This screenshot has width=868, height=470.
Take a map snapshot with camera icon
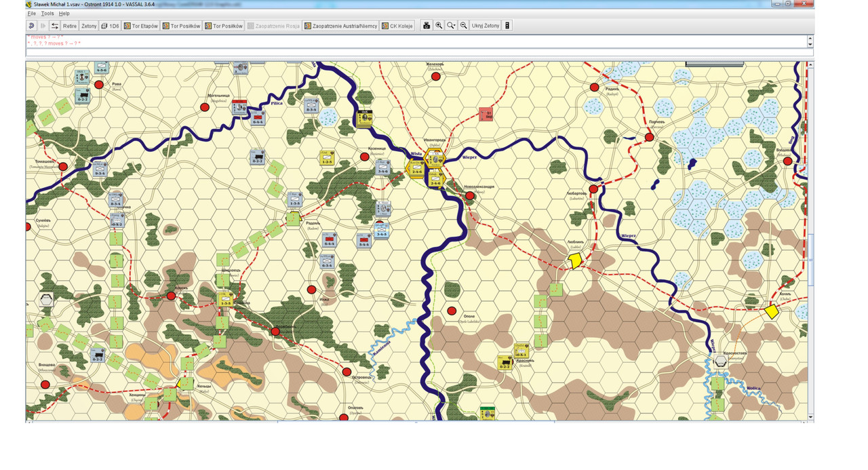click(427, 26)
